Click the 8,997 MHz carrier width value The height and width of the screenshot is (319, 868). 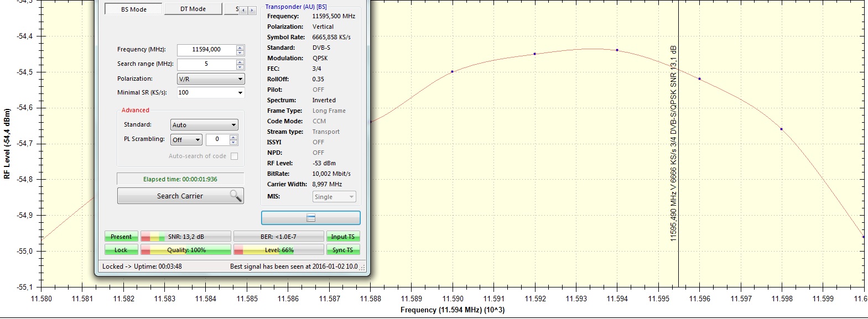[x=327, y=184]
